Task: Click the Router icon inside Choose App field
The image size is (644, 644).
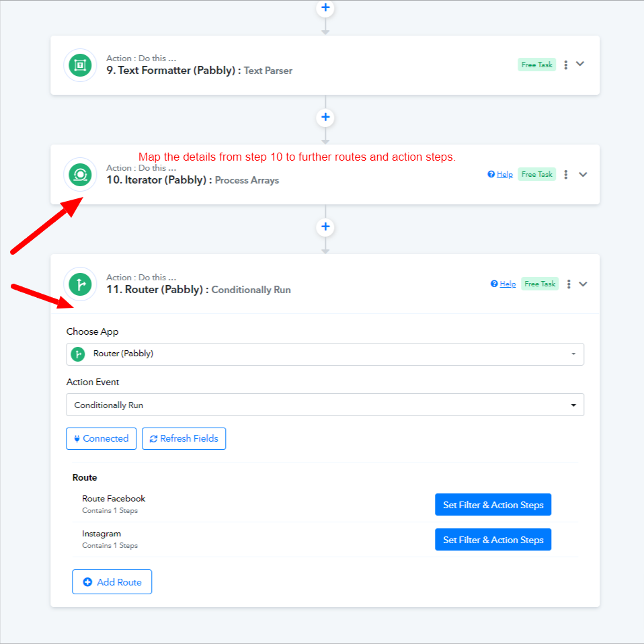Action: (x=77, y=354)
